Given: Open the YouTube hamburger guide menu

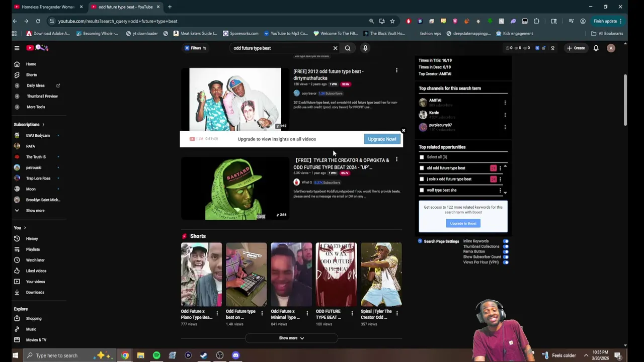Looking at the screenshot, I should coord(17,48).
